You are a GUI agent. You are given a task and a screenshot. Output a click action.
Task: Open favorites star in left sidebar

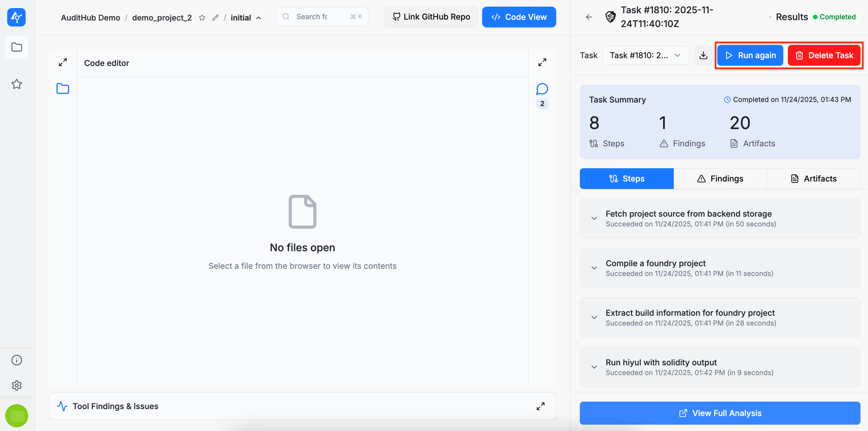pos(16,84)
